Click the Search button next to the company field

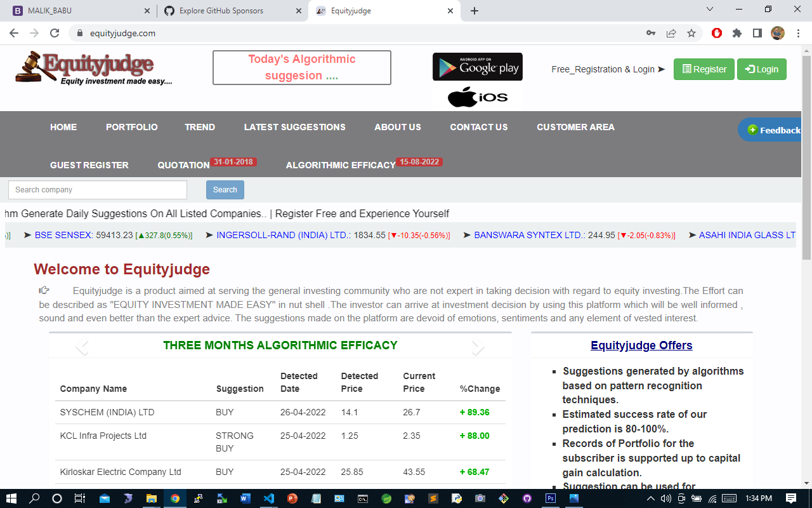(225, 189)
